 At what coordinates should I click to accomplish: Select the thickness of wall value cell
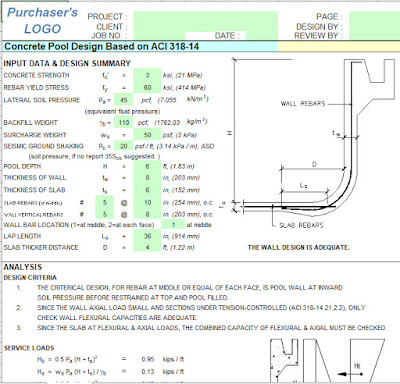coord(147,178)
